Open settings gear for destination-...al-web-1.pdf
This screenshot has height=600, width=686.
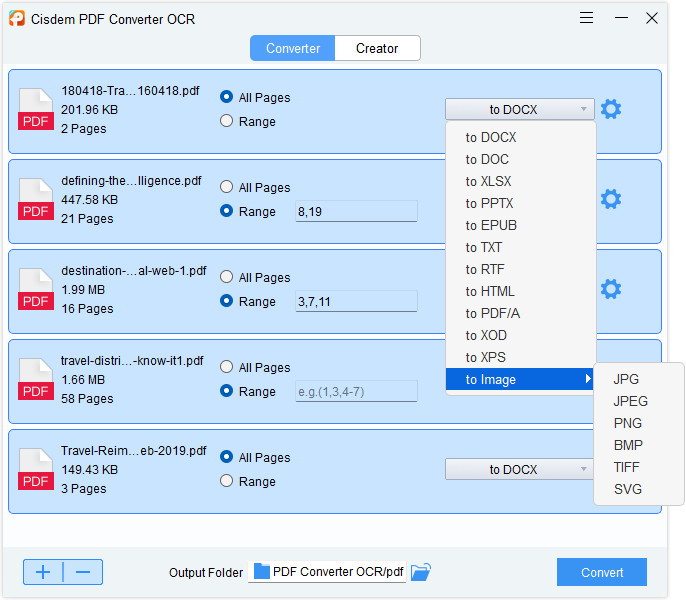pos(611,289)
